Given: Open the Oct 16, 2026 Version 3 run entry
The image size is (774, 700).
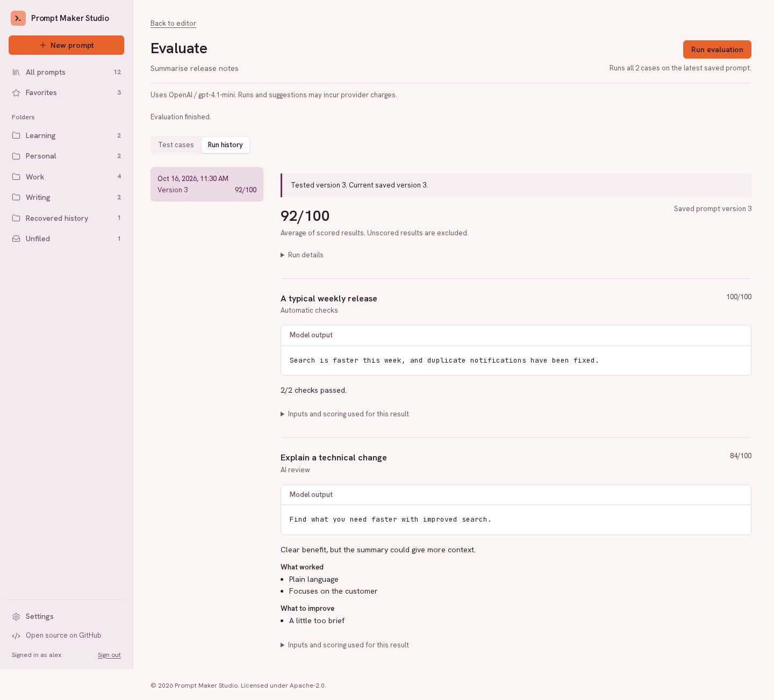Looking at the screenshot, I should pyautogui.click(x=207, y=184).
